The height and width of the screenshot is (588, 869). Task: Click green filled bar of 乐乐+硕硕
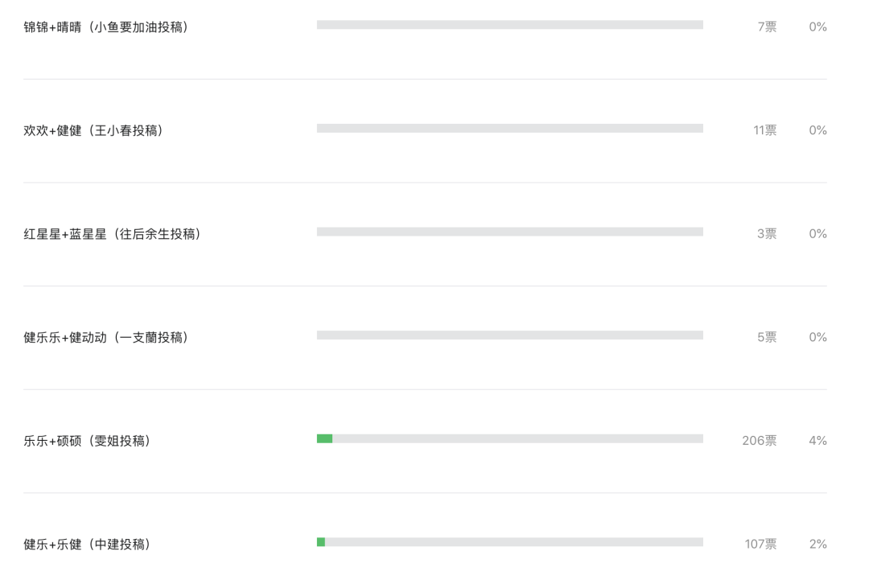pyautogui.click(x=325, y=439)
